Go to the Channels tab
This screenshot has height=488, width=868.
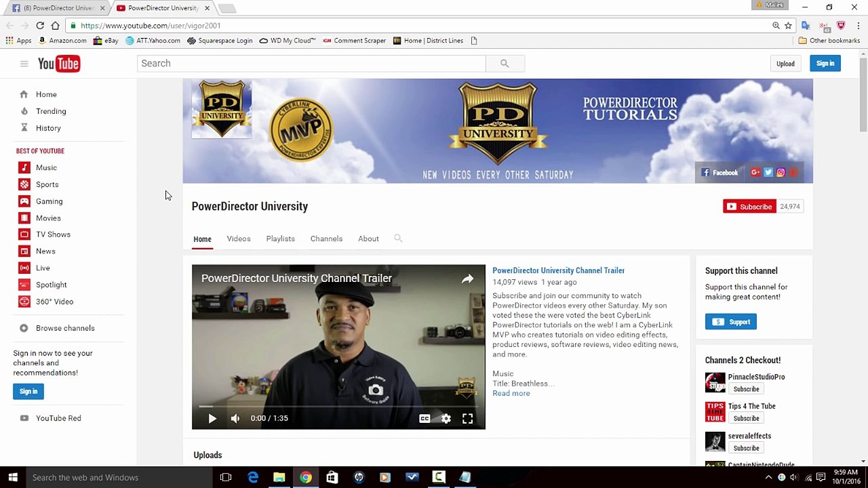coord(326,239)
